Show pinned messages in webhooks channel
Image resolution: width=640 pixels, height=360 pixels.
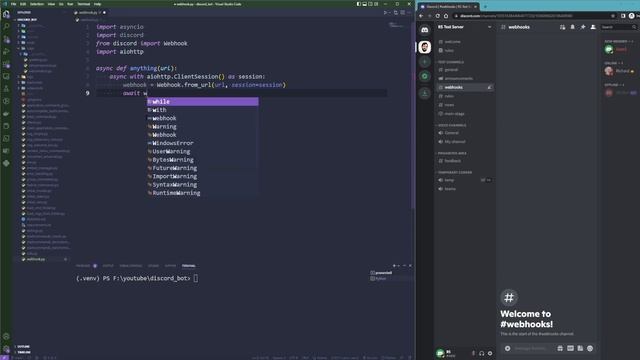click(583, 27)
